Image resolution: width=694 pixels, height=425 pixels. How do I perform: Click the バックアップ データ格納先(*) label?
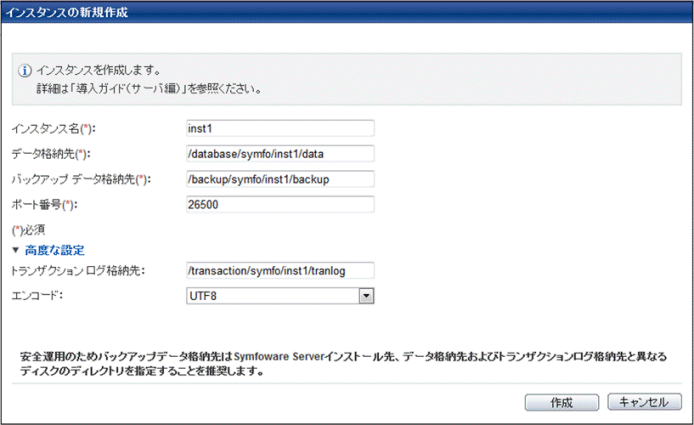coord(81,180)
